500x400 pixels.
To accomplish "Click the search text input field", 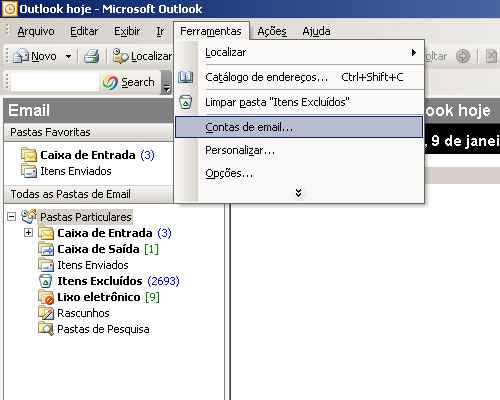I will [55, 82].
